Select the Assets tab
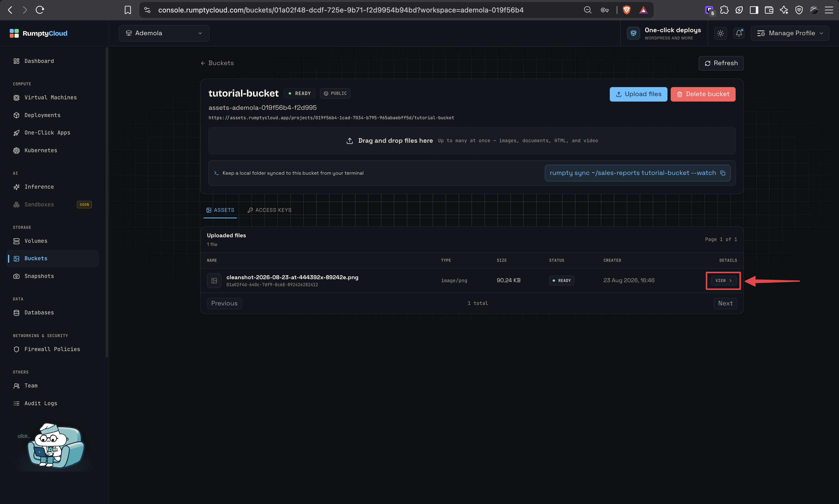The height and width of the screenshot is (504, 839). tap(220, 210)
